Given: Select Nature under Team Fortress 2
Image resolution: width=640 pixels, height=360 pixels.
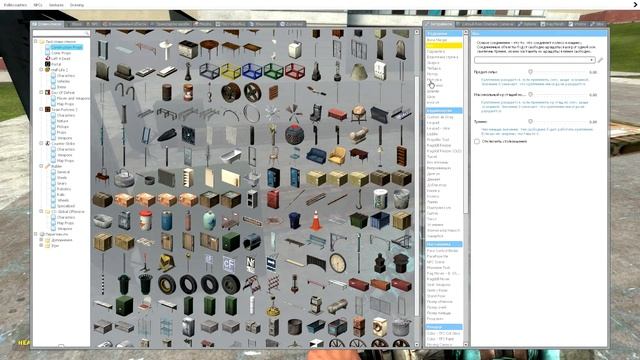Looking at the screenshot, I should (62, 121).
